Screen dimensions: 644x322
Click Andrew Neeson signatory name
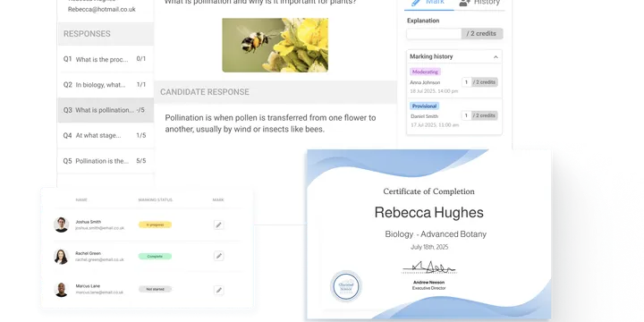coord(428,282)
